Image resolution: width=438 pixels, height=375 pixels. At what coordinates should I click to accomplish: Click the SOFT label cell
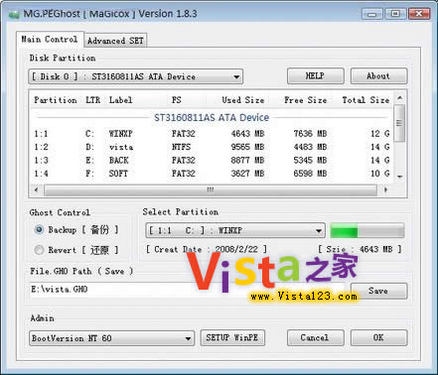119,174
